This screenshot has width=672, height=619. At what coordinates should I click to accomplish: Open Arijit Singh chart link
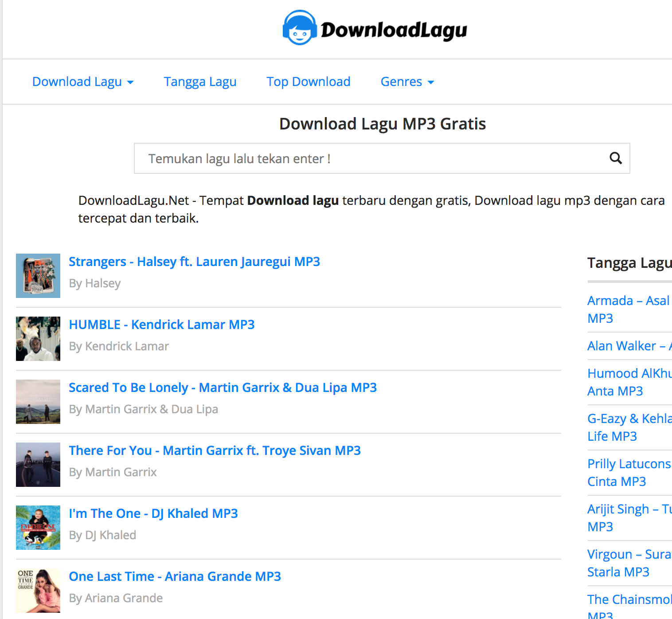629,518
